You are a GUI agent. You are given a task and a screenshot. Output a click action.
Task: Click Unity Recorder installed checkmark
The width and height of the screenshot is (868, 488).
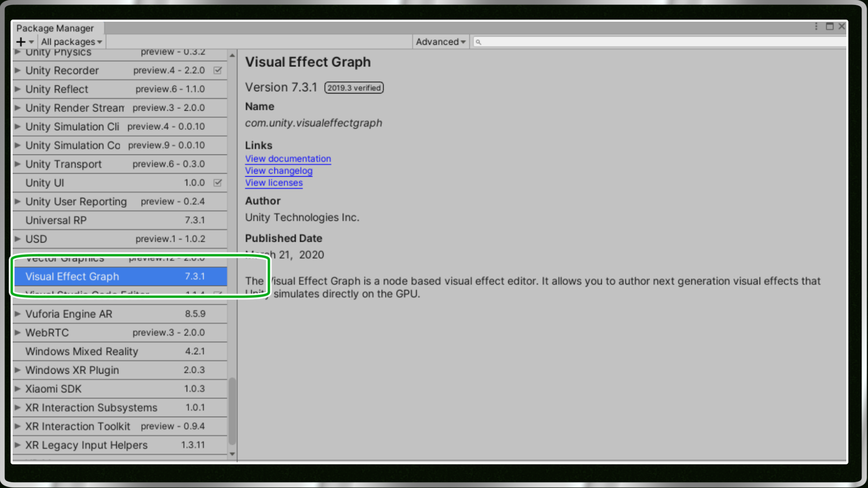(x=217, y=70)
